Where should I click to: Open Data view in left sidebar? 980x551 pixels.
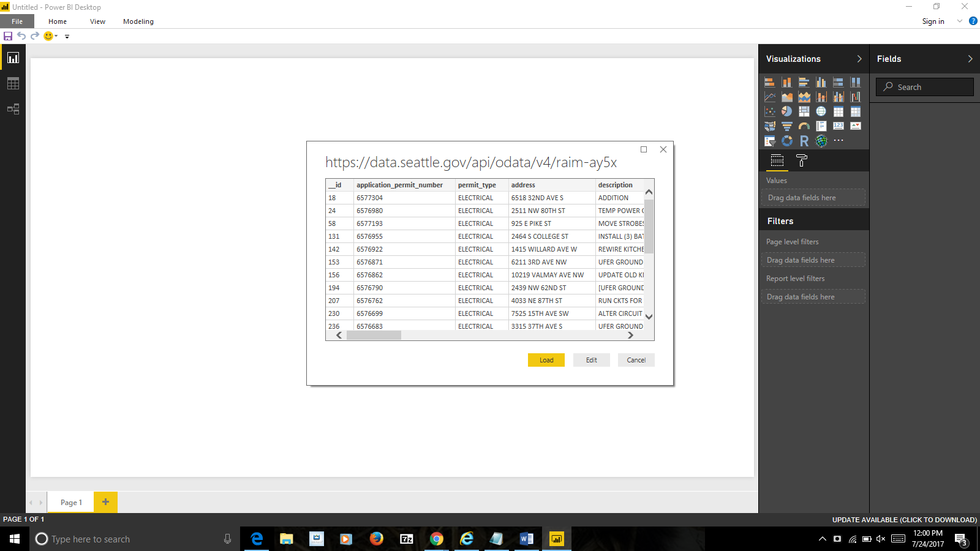point(13,84)
